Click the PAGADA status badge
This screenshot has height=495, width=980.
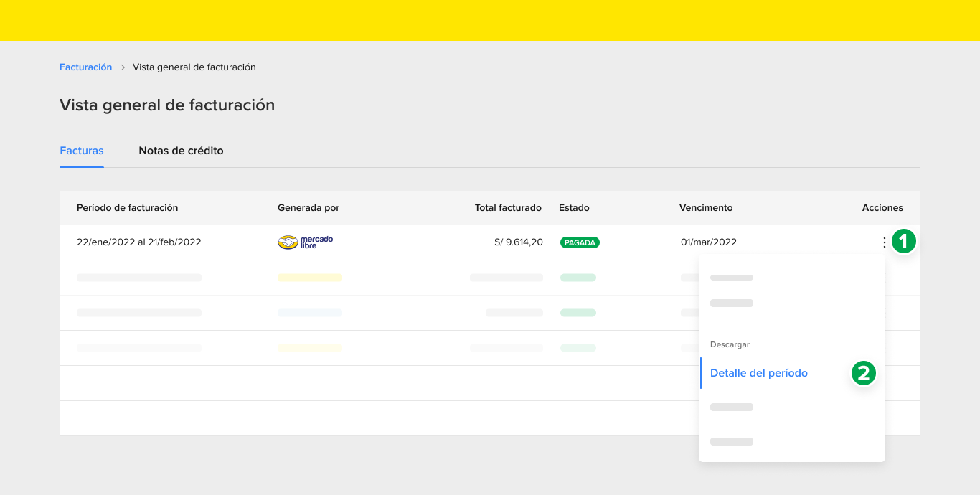pos(580,242)
